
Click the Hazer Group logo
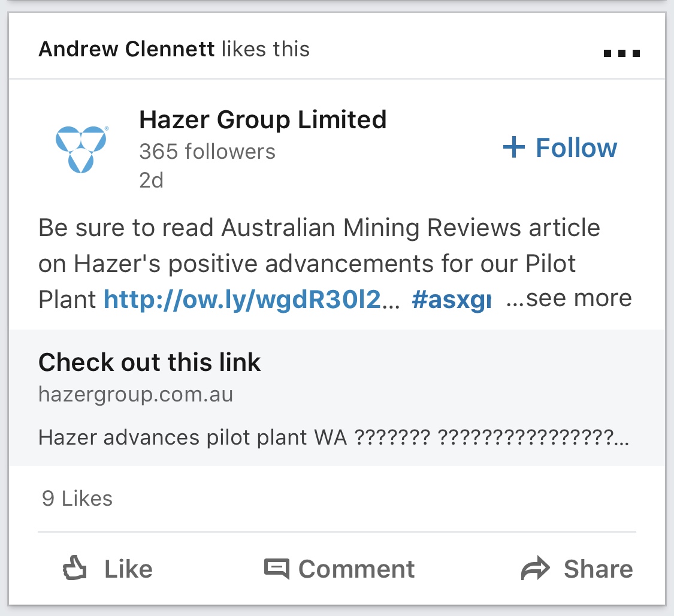coord(81,149)
